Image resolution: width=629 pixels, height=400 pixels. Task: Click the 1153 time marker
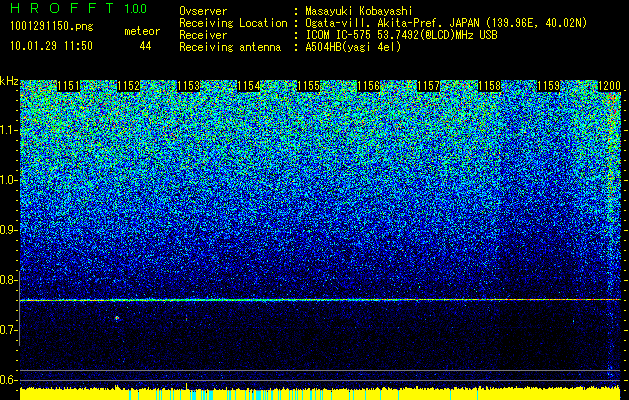[189, 86]
